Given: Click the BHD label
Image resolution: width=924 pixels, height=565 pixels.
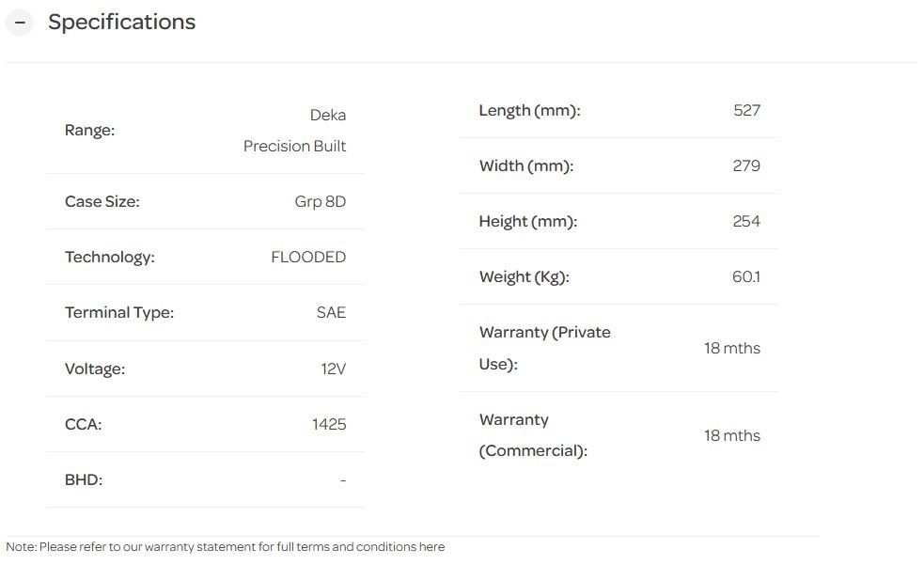Looking at the screenshot, I should click(84, 479).
